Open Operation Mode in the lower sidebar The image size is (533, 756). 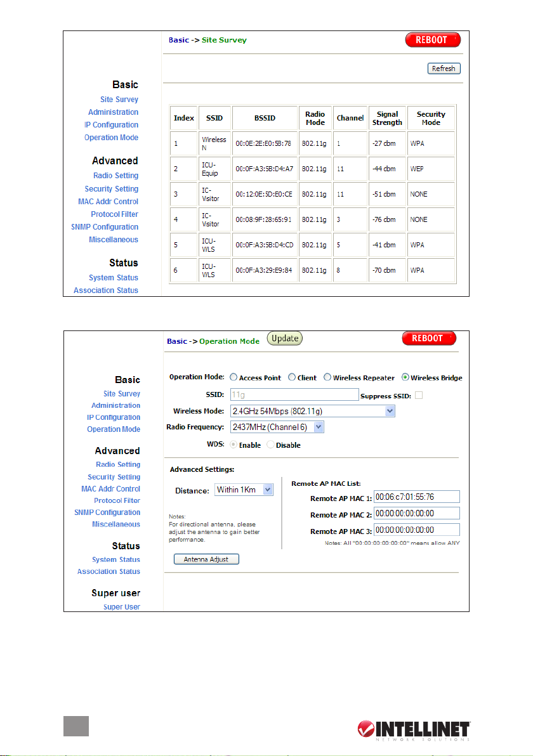point(114,429)
